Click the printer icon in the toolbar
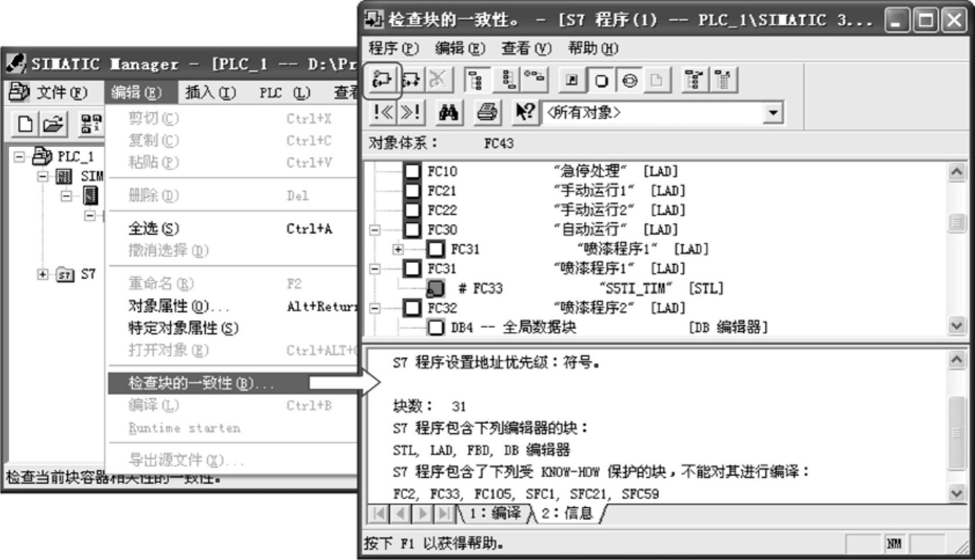Viewport: 975px width, 560px height. tap(487, 112)
